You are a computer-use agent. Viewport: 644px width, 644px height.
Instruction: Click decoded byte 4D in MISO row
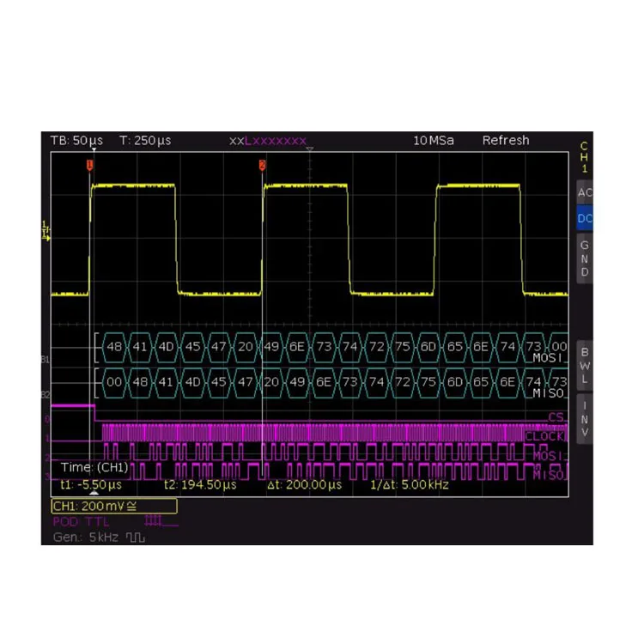[x=192, y=382]
